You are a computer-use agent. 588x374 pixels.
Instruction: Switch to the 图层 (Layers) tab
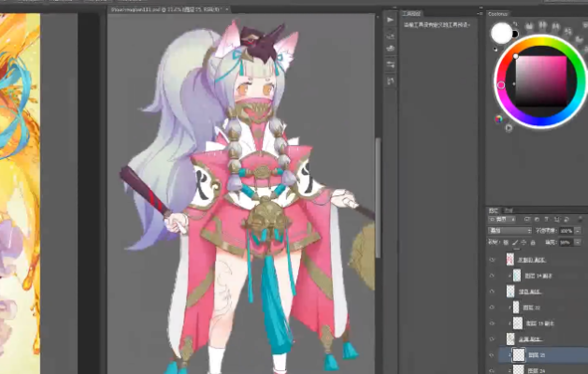coord(494,210)
